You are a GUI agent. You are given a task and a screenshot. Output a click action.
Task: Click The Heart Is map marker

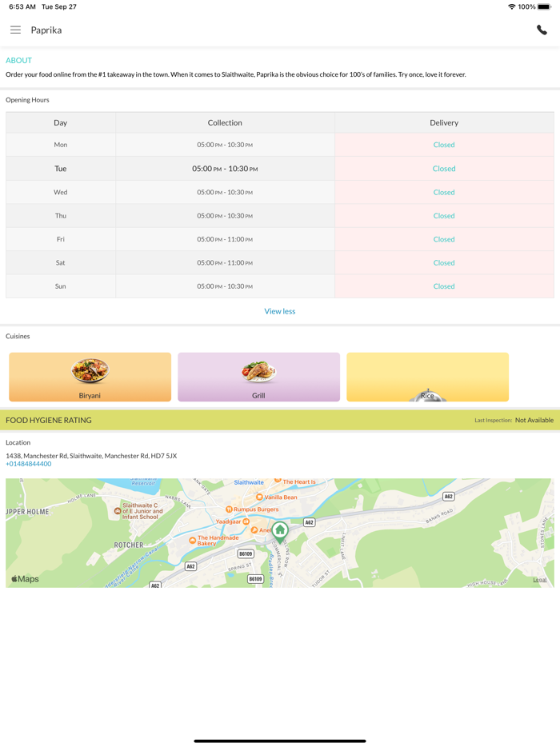(x=278, y=481)
